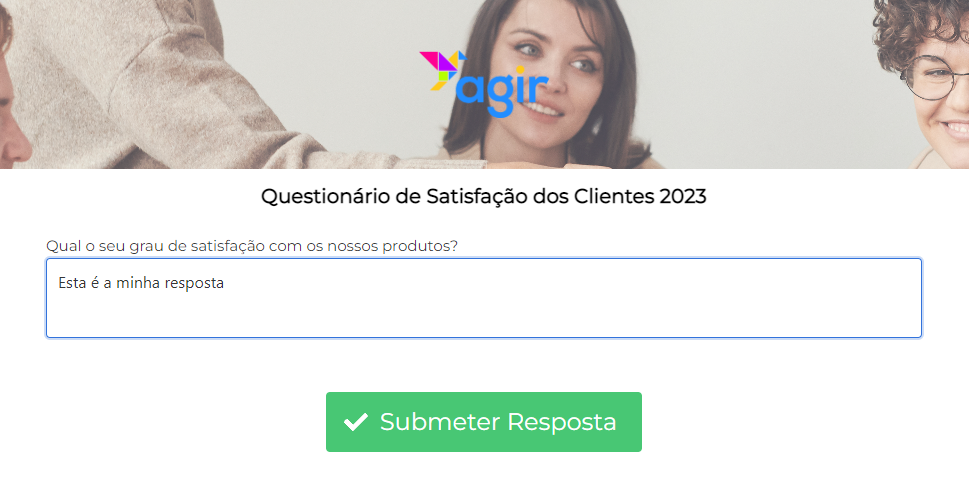Click the word 'Clientes' in the page heading
The image size is (969, 482).
(x=614, y=197)
